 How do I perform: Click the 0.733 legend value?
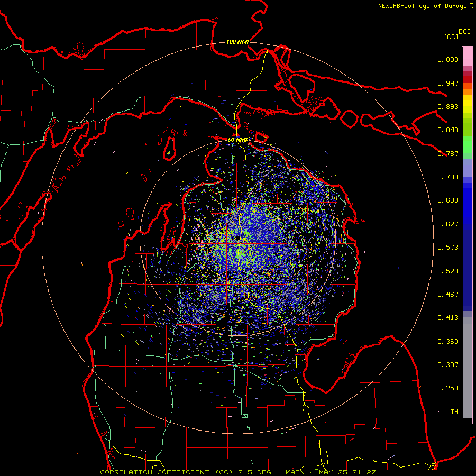pyautogui.click(x=448, y=177)
